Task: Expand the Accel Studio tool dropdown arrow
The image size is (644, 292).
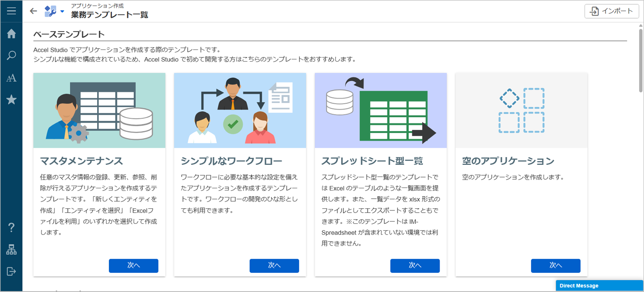Action: 62,12
